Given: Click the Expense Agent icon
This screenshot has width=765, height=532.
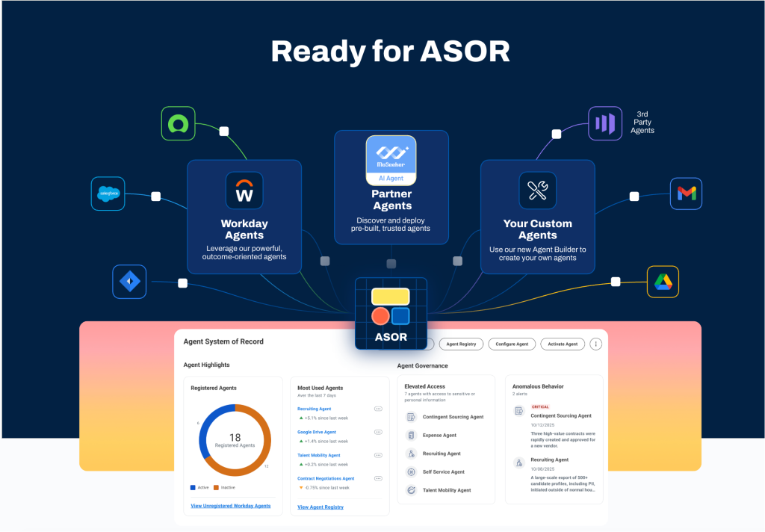Looking at the screenshot, I should click(x=411, y=435).
